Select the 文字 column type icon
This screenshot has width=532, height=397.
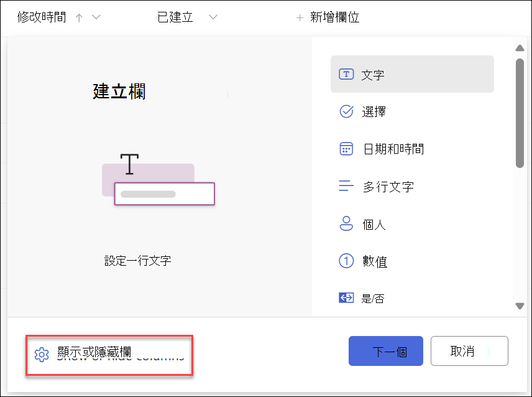(346, 74)
